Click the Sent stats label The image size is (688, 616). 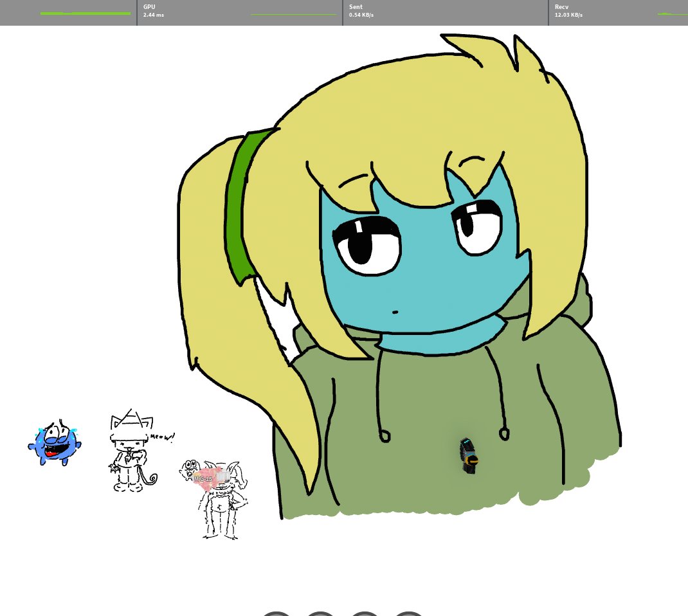[356, 6]
